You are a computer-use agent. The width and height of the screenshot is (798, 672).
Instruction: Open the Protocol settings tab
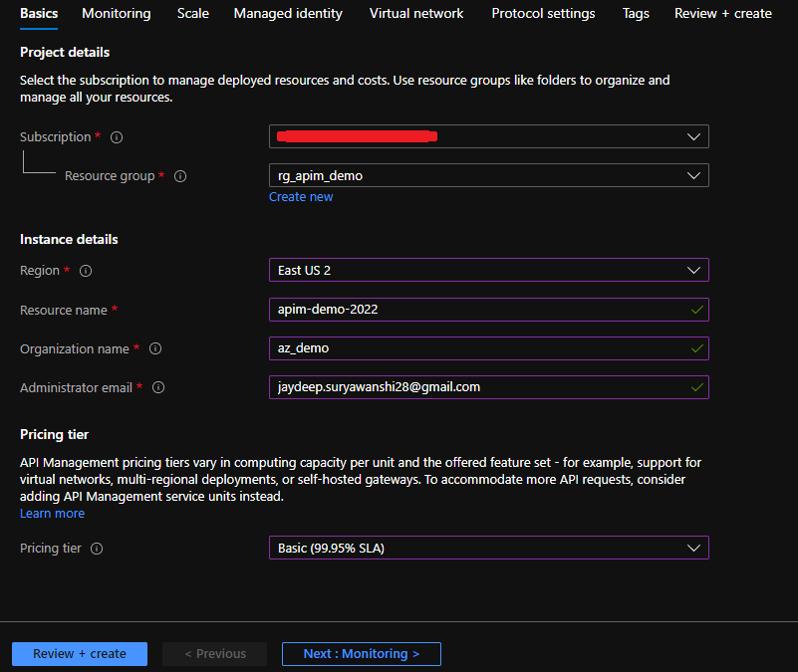coord(543,13)
